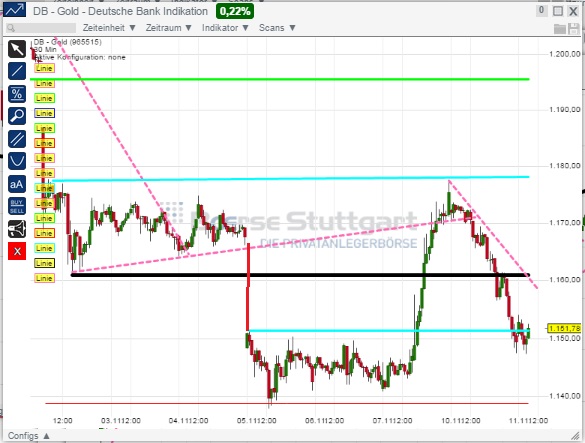Click the magnifier icon in search field
Viewport: 585px width, 443px height.
[x=11, y=28]
